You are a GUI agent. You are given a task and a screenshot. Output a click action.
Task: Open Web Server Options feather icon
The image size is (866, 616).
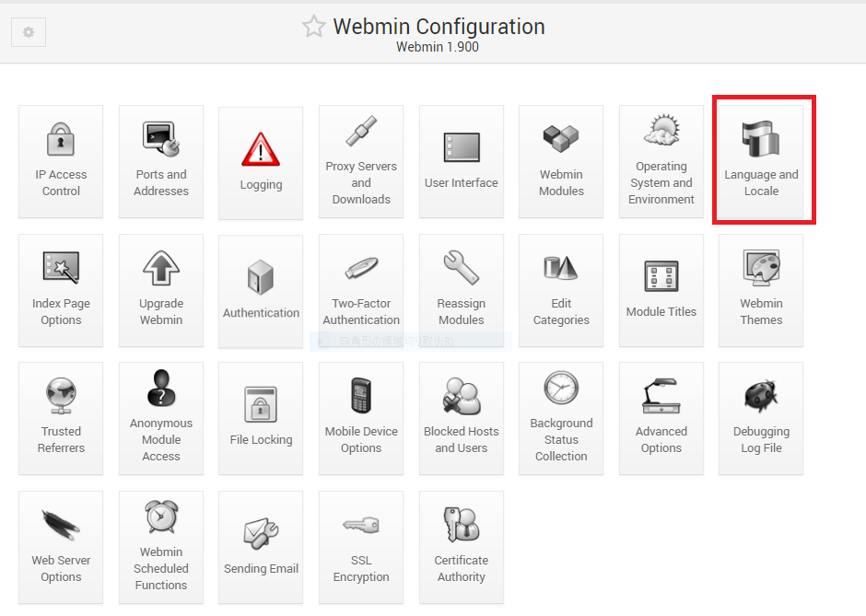(x=61, y=524)
